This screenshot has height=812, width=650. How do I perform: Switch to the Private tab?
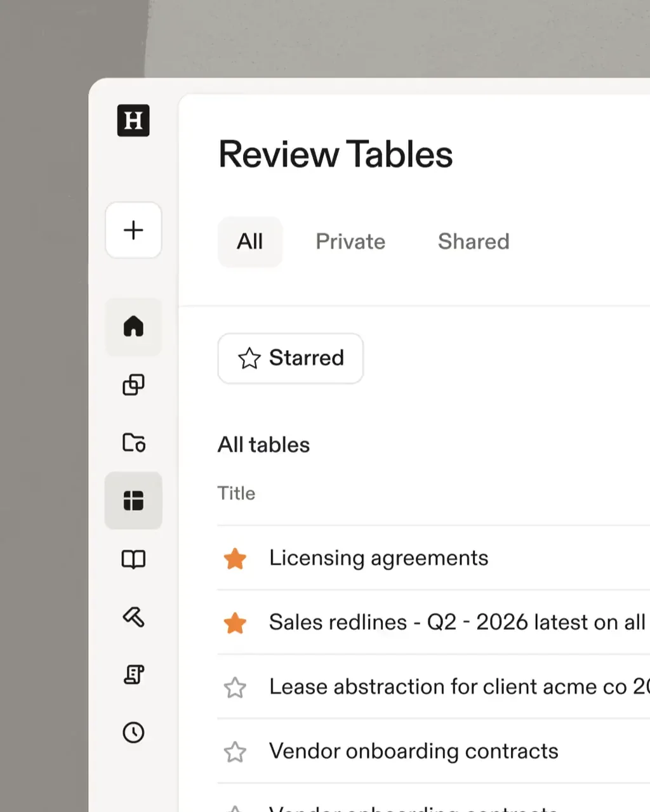click(350, 242)
